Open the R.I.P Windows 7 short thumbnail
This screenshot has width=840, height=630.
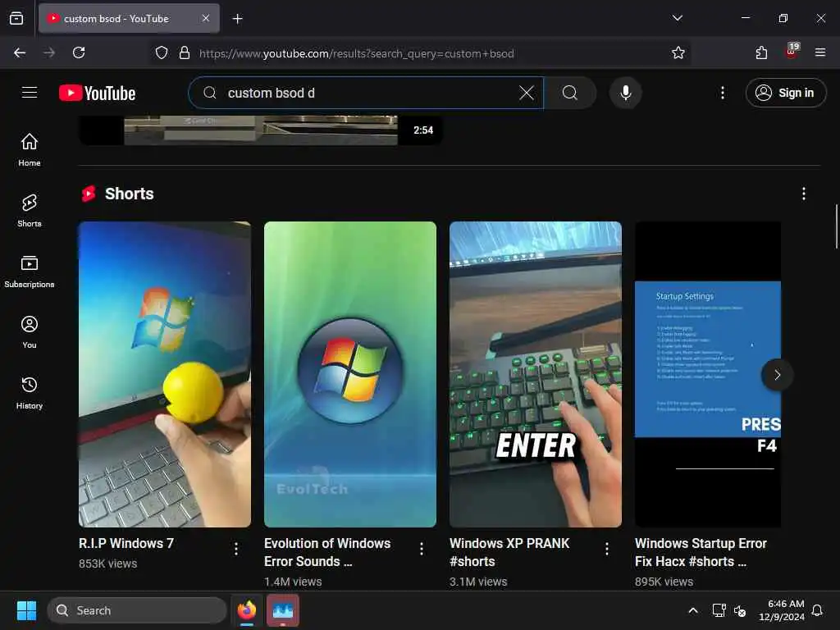164,374
